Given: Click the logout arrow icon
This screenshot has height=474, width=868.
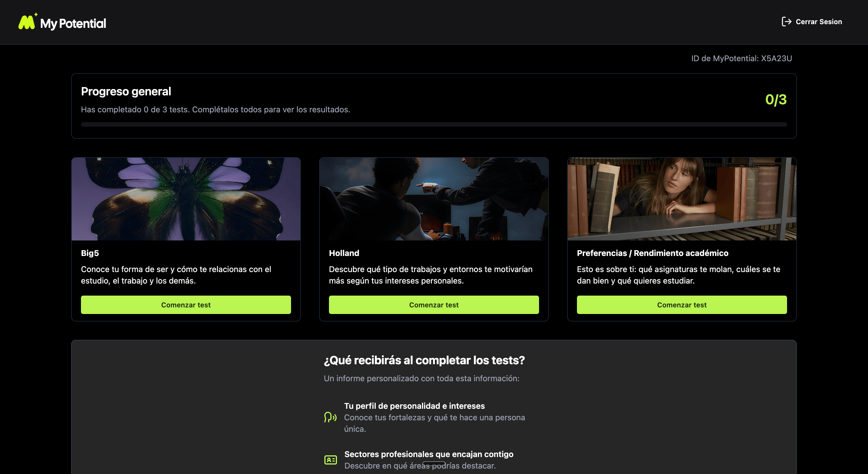Looking at the screenshot, I should coord(786,22).
